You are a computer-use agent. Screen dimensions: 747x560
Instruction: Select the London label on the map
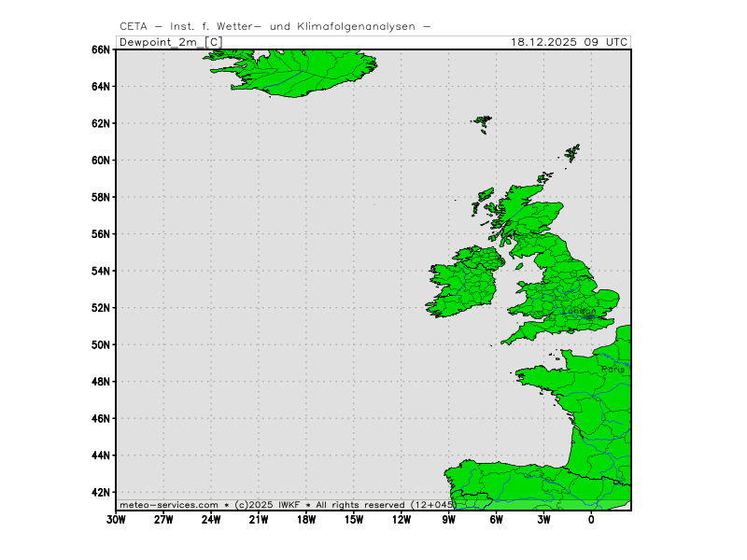click(x=579, y=311)
